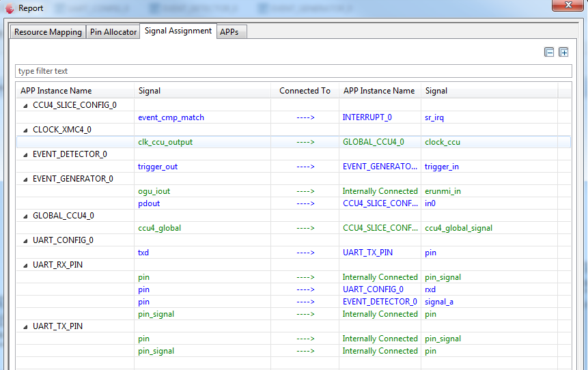Image resolution: width=588 pixels, height=370 pixels.
Task: Select the Signal Assignment tab
Action: 178,31
